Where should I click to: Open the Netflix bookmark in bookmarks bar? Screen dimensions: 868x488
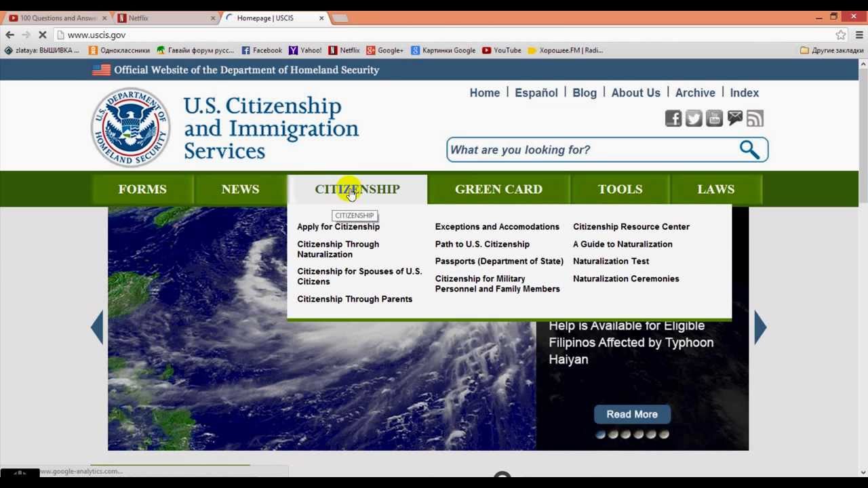coord(344,50)
